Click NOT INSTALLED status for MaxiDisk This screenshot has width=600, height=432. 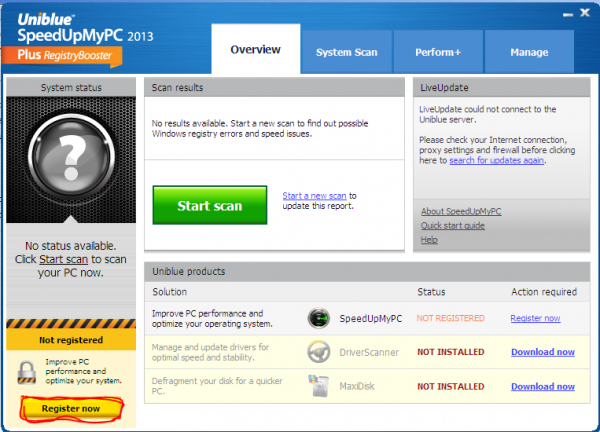(x=451, y=386)
